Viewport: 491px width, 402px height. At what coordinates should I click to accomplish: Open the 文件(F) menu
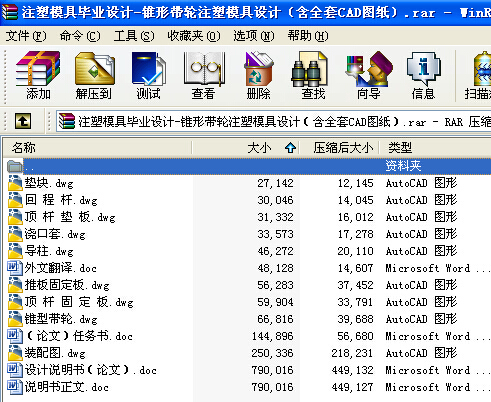pyautogui.click(x=26, y=36)
